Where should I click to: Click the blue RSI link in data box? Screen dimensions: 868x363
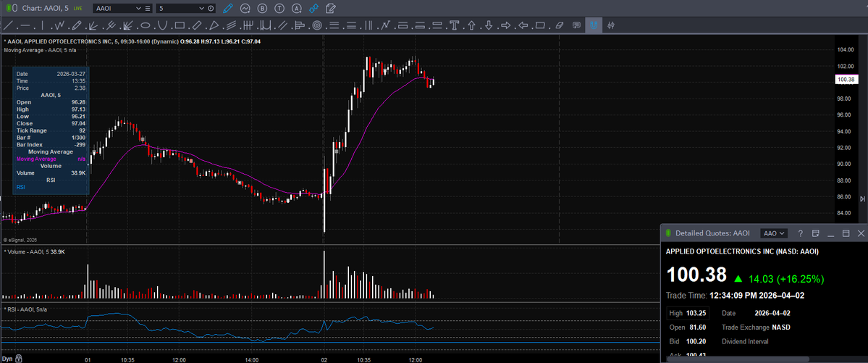pos(20,188)
